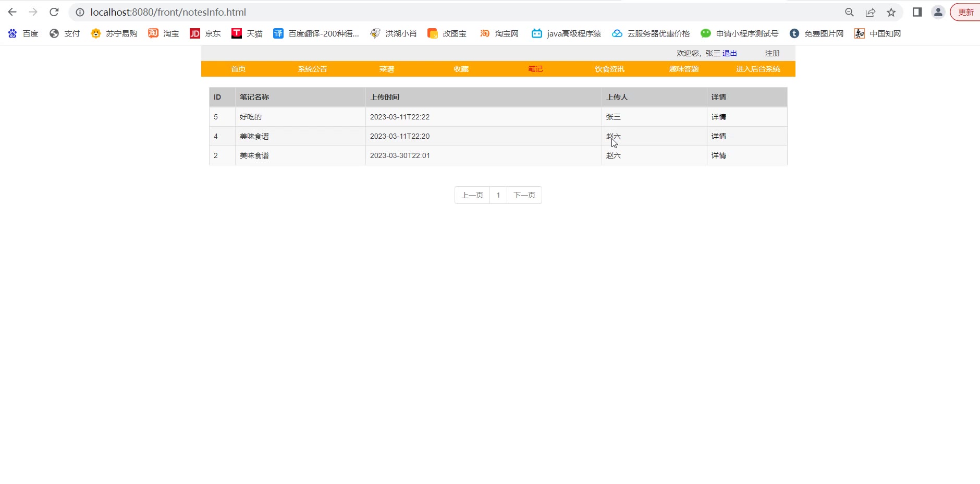Share this page via share icon
This screenshot has width=980, height=484.
(870, 12)
